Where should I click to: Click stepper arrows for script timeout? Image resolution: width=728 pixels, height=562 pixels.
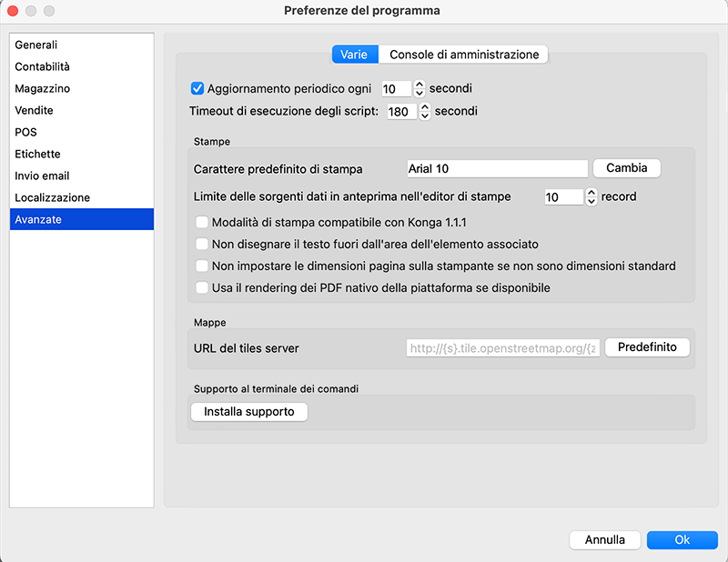[x=426, y=112]
